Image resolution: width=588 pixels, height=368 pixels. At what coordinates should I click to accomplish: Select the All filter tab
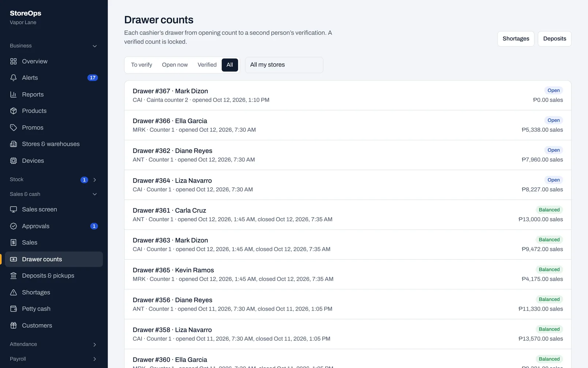click(230, 65)
